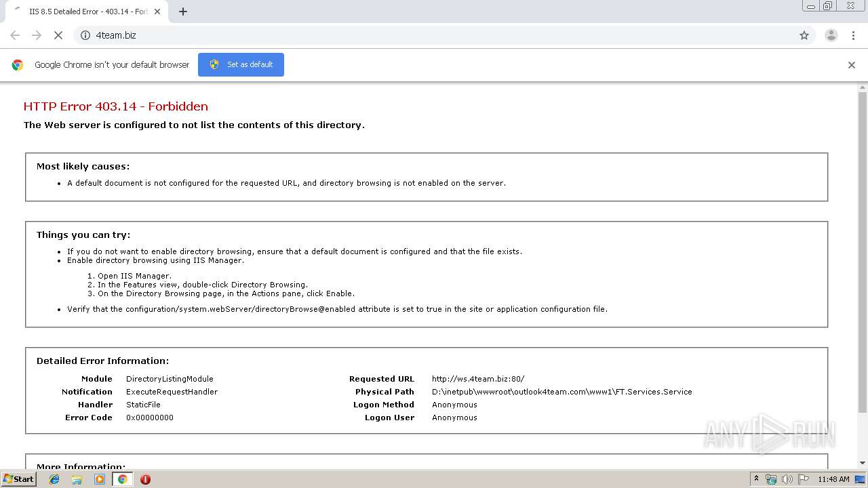The height and width of the screenshot is (488, 868).
Task: Open the volume tray icon
Action: tap(787, 479)
